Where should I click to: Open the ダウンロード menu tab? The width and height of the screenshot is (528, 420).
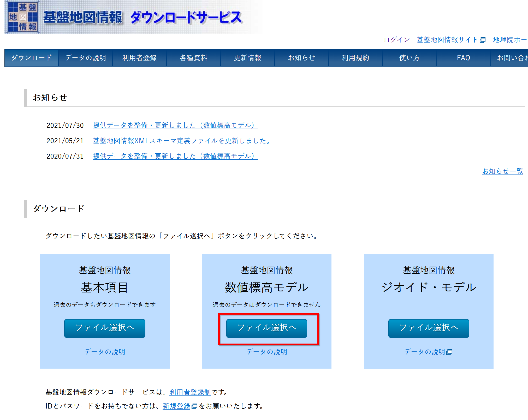(32, 58)
